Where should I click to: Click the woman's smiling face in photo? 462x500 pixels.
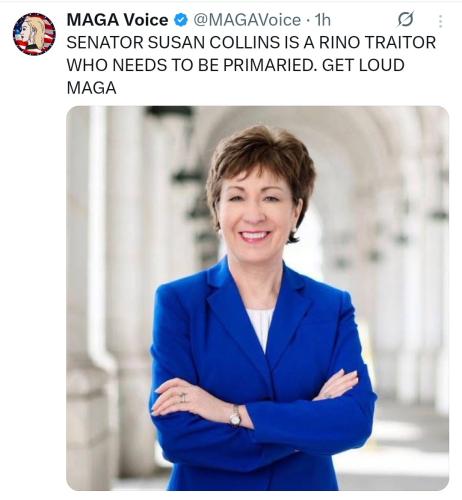pos(257,213)
